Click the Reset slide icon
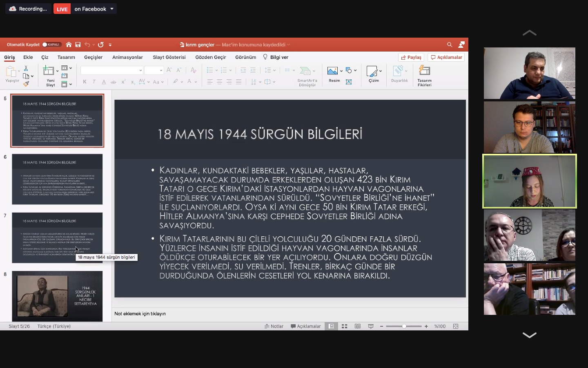588x368 pixels. [64, 76]
